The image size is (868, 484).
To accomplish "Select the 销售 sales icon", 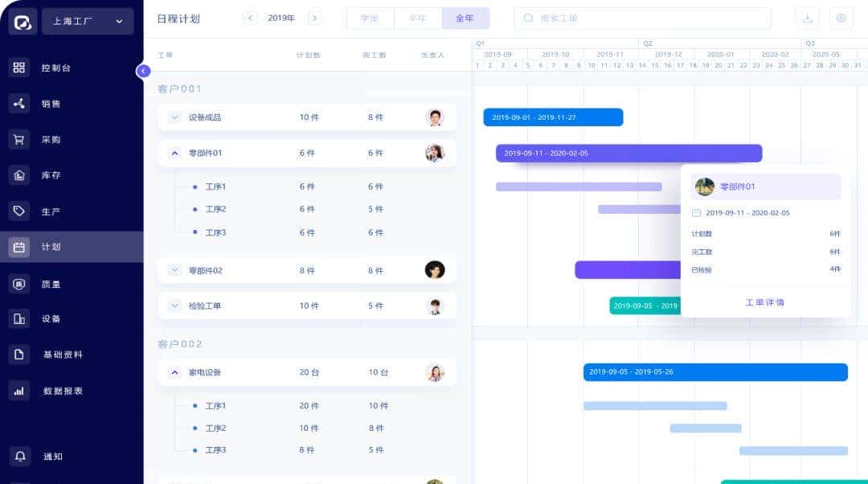I will pyautogui.click(x=18, y=103).
